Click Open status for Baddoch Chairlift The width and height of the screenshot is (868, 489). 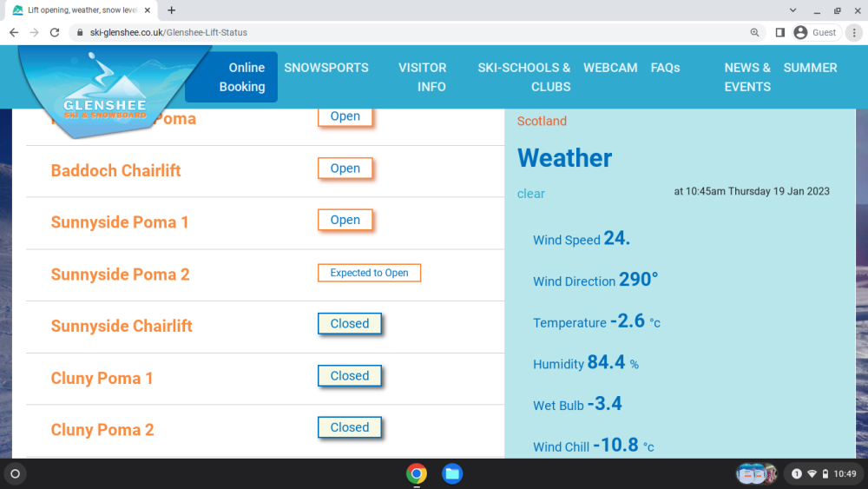point(345,169)
